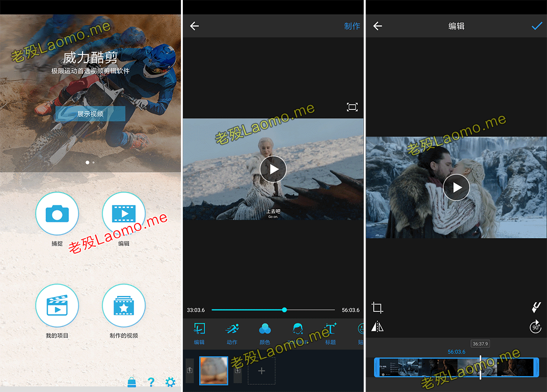Viewport: 547px width, 392px height.
Task: Click the second carousel page dot
Action: [93, 162]
